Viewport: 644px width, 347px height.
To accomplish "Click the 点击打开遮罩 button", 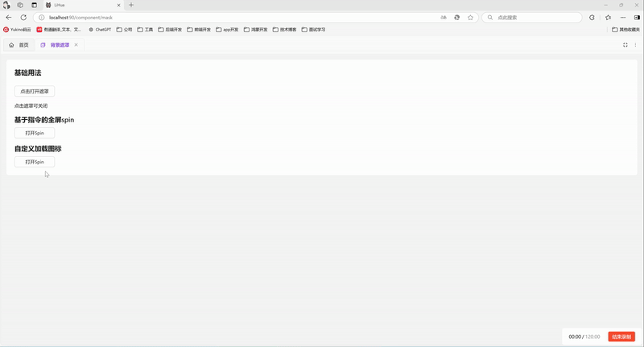I will pyautogui.click(x=35, y=91).
